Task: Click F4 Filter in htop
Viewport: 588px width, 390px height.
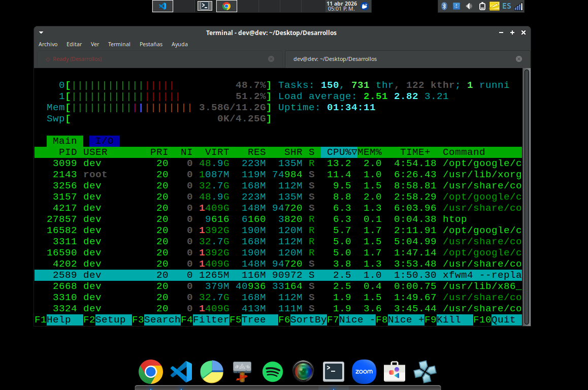Action: coord(205,320)
